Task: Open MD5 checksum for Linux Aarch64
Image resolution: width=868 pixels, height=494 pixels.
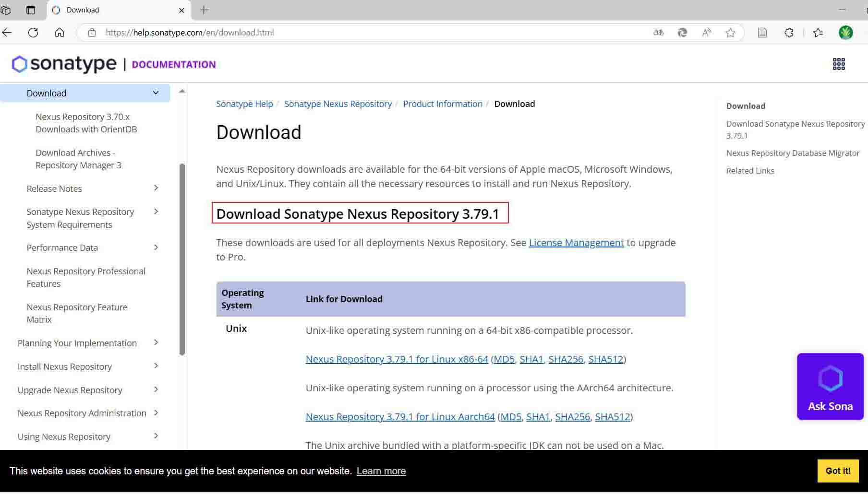Action: 511,417
